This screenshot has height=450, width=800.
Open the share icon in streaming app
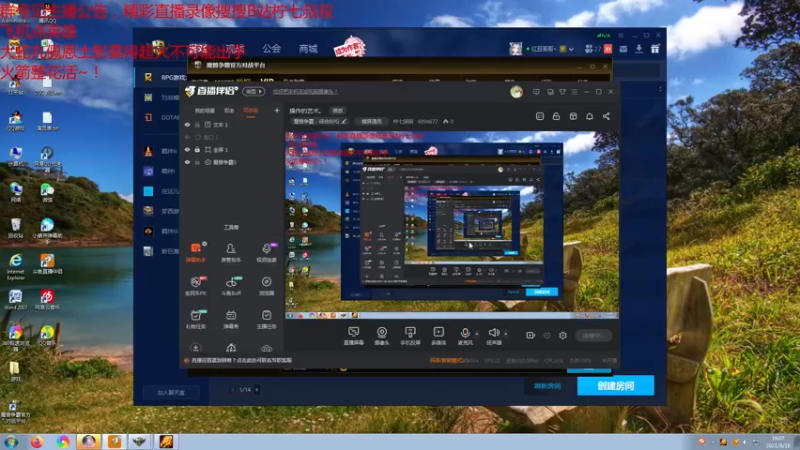tap(606, 116)
